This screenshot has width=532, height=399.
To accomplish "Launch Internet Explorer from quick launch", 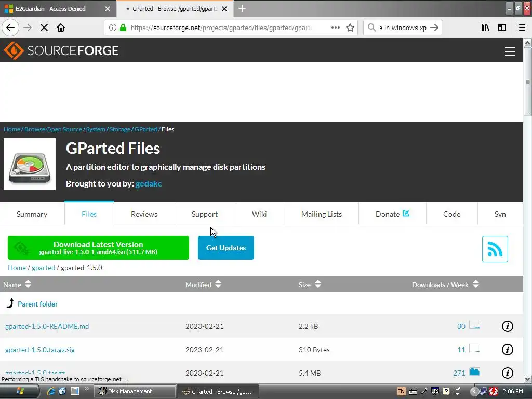I will point(51,392).
